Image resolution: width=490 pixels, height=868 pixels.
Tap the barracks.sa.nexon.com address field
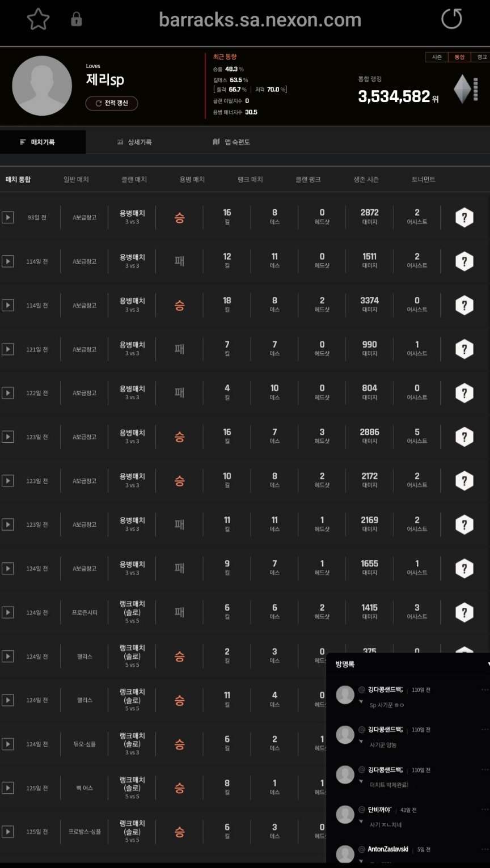point(260,20)
